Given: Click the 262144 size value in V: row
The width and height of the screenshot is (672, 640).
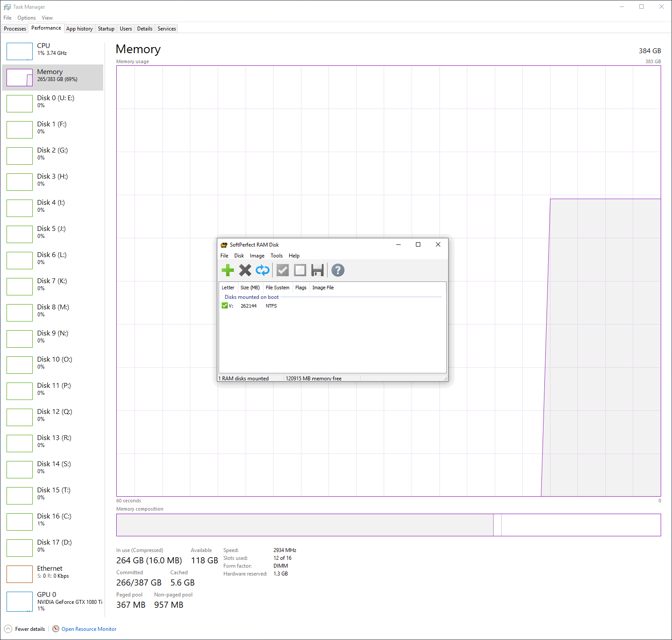Looking at the screenshot, I should point(249,306).
